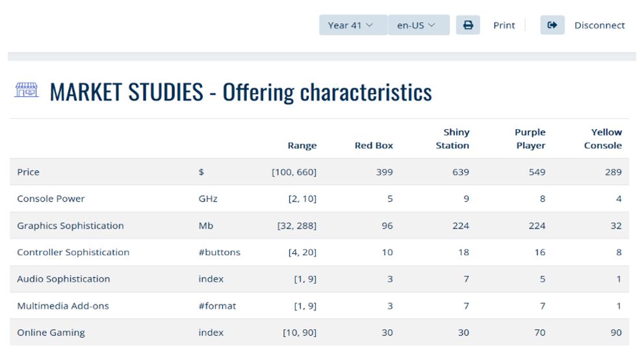644x348 pixels.
Task: Click Red Box Console Power value 5
Action: click(x=390, y=199)
